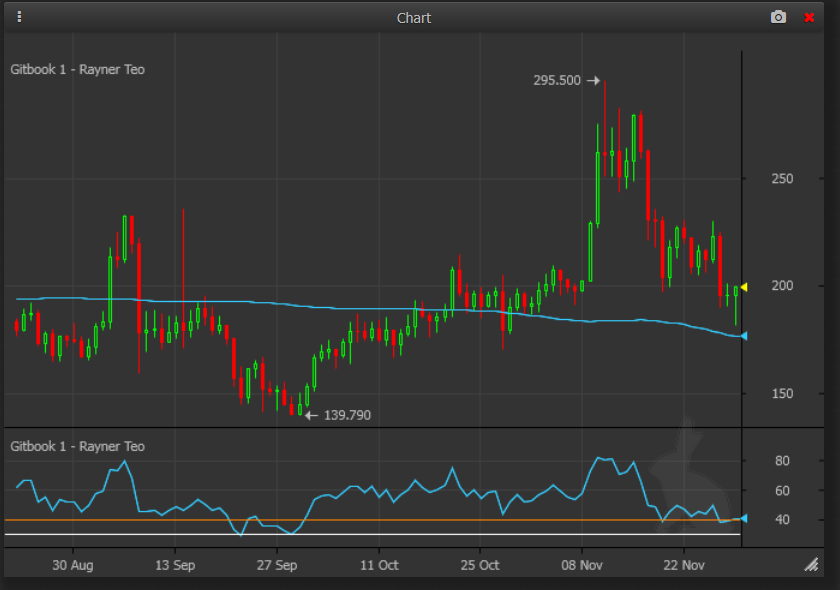
Task: Click the arrow beside the 139.790 low label
Action: pos(311,415)
